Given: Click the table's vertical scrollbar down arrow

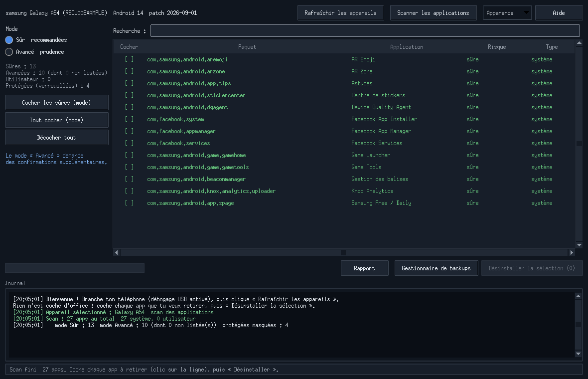Looking at the screenshot, I should (x=579, y=245).
